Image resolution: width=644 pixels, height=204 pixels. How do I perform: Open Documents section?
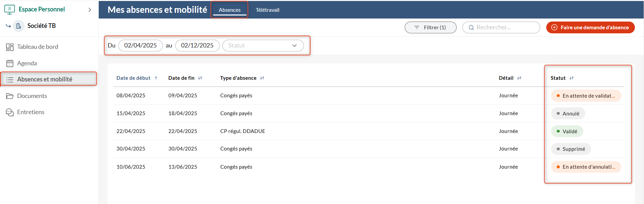32,96
